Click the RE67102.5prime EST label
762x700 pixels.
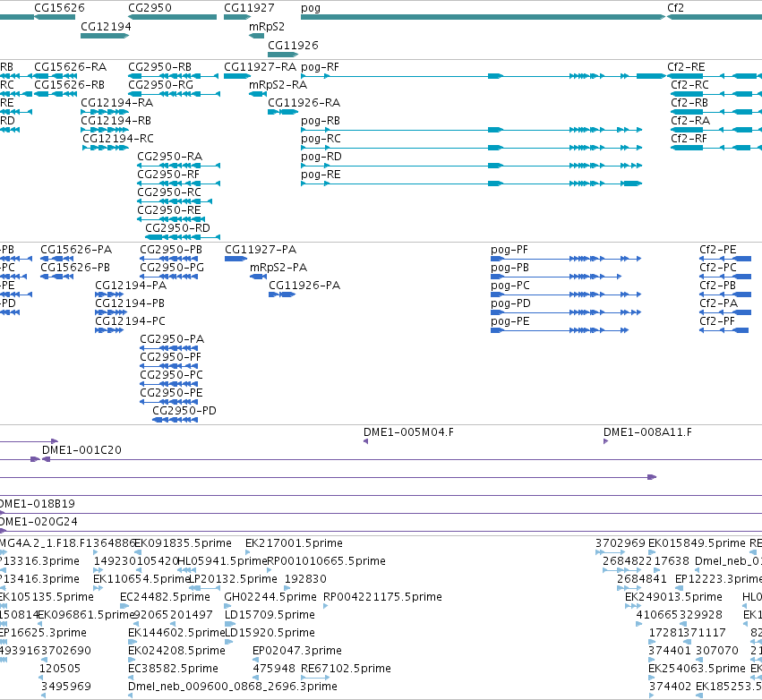346,668
